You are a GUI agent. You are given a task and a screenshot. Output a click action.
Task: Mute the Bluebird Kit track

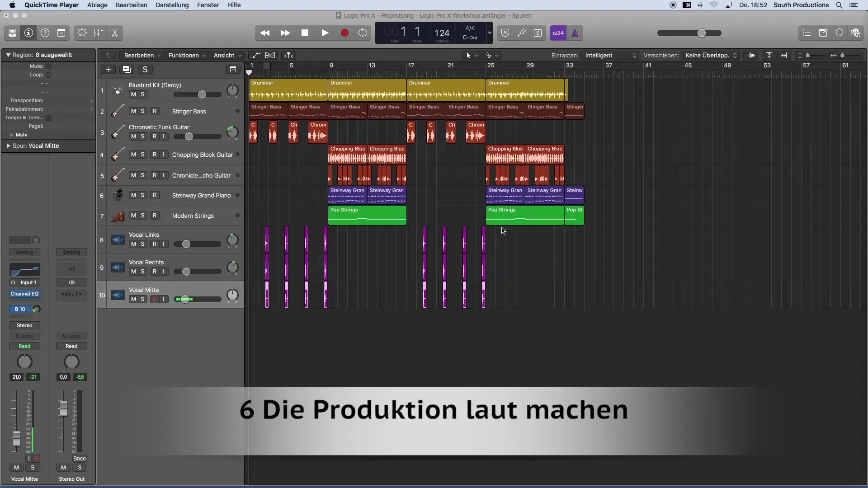coord(133,94)
